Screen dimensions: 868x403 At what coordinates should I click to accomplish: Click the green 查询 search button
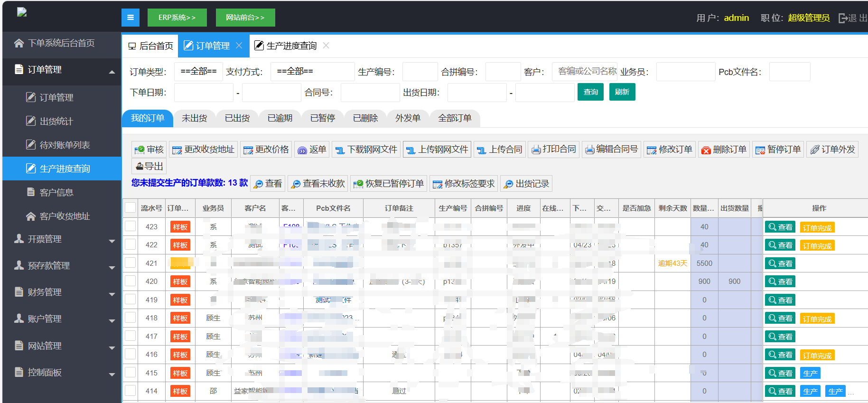coord(590,92)
